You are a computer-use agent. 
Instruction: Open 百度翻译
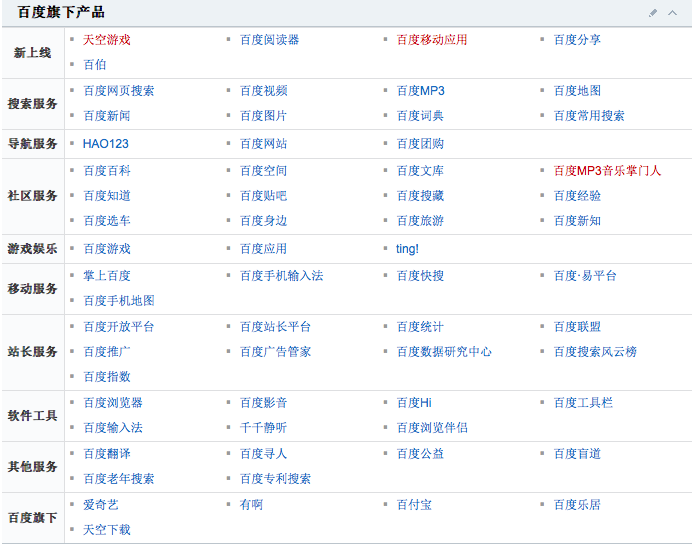pyautogui.click(x=107, y=454)
